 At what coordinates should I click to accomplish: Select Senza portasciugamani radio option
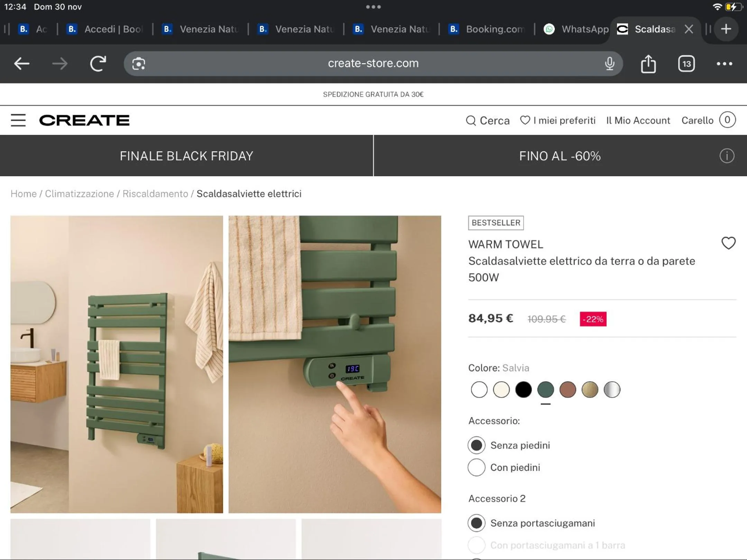pyautogui.click(x=477, y=523)
